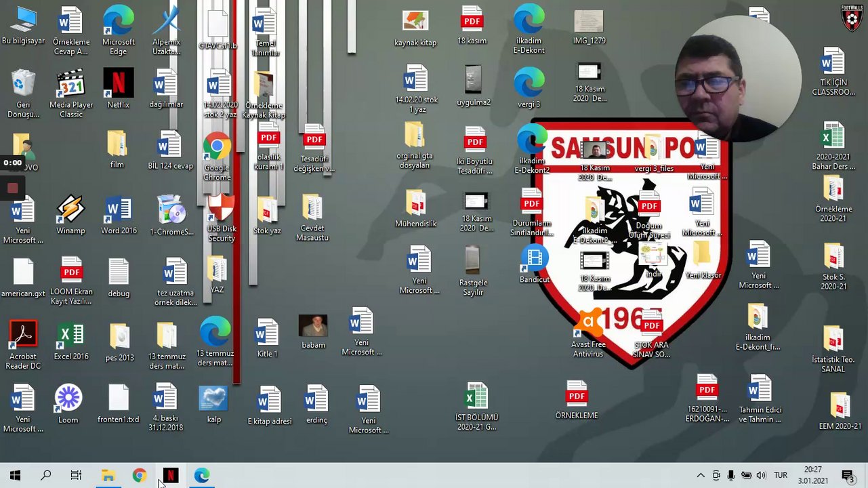The height and width of the screenshot is (488, 868).
Task: Open the Bu bilgisayar desktop icon
Action: click(x=23, y=26)
